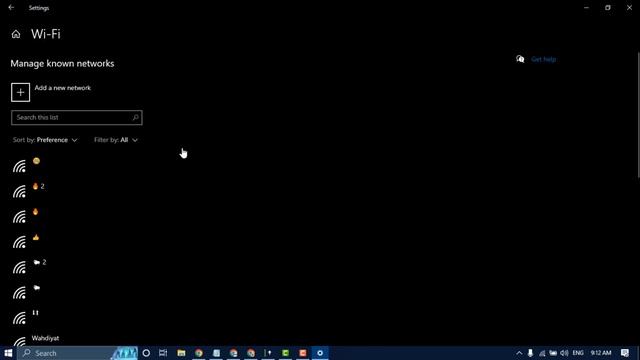
Task: Click the Wi-Fi icon beside double exclamation network
Action: (19, 318)
